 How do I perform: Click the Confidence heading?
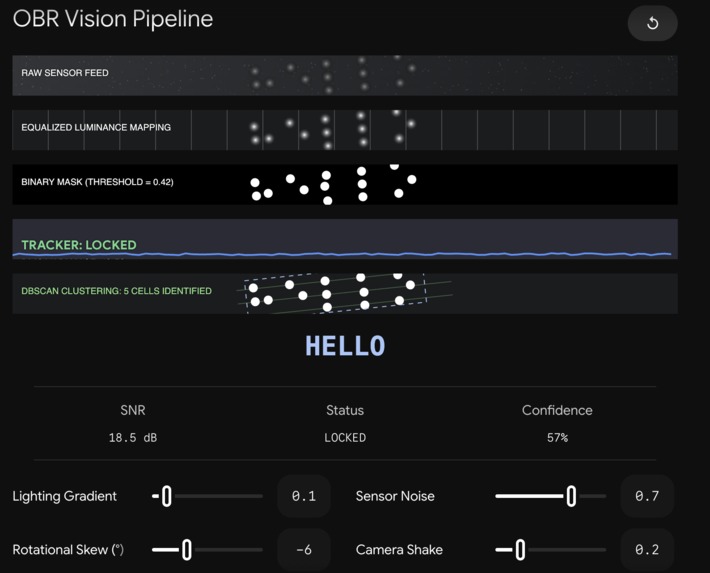click(x=557, y=410)
